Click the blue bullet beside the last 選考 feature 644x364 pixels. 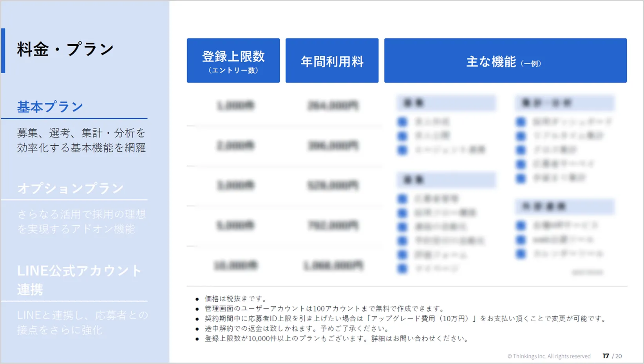pos(402,269)
